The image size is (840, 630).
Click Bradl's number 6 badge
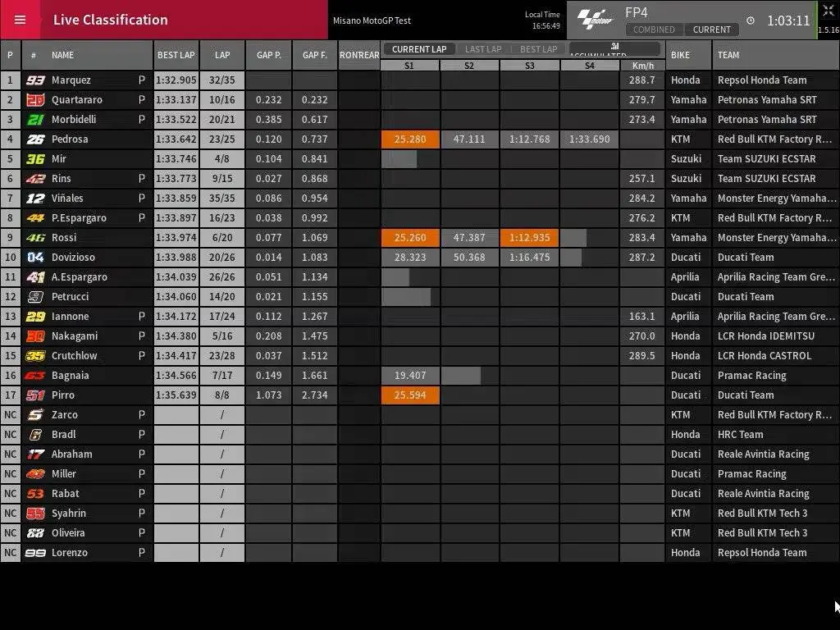[x=35, y=435]
